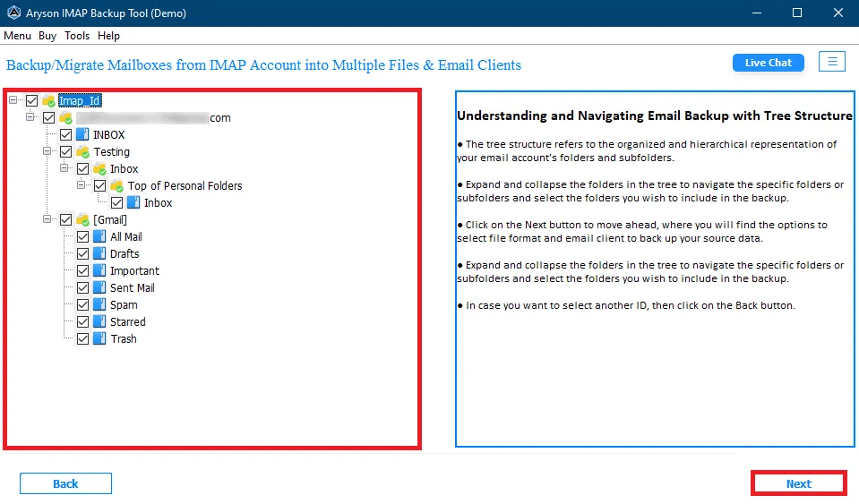Click the Drafts mailbox icon
Image resolution: width=859 pixels, height=504 pixels.
coord(99,253)
